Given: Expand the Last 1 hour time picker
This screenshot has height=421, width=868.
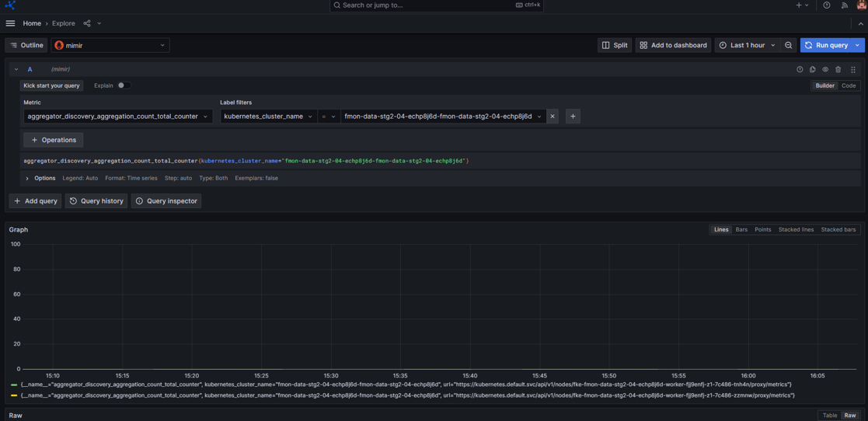Looking at the screenshot, I should pos(747,45).
